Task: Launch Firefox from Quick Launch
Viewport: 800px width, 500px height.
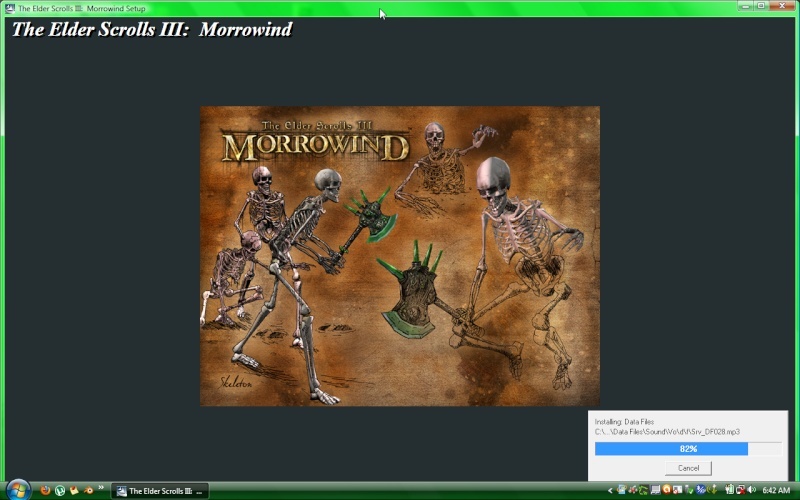Action: coord(45,490)
